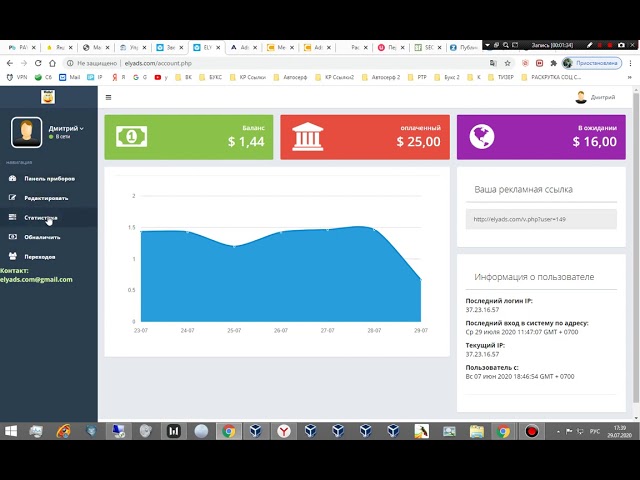The image size is (640, 480).
Task: Bookmark the page with star icon
Action: (x=507, y=63)
